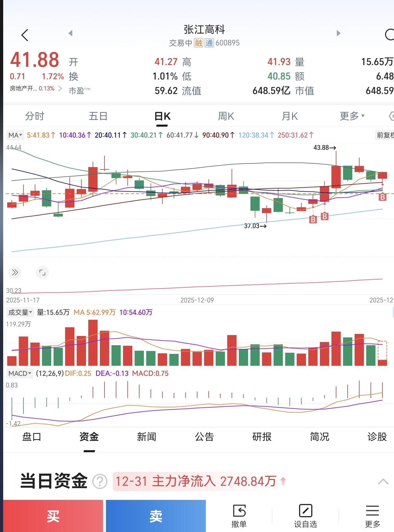Viewport: 394px width, 532px height.
Task: Open the 成交量 indicator dropdown
Action: (20, 312)
